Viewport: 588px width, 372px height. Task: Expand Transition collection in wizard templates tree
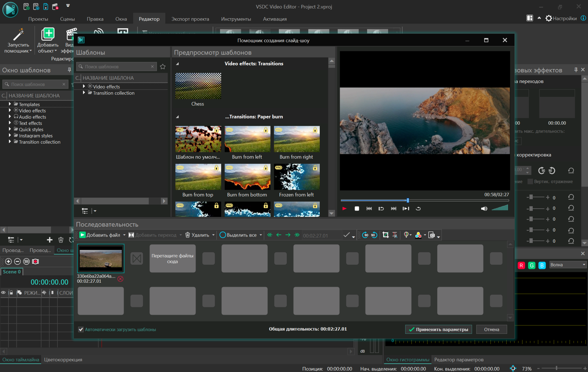point(84,93)
